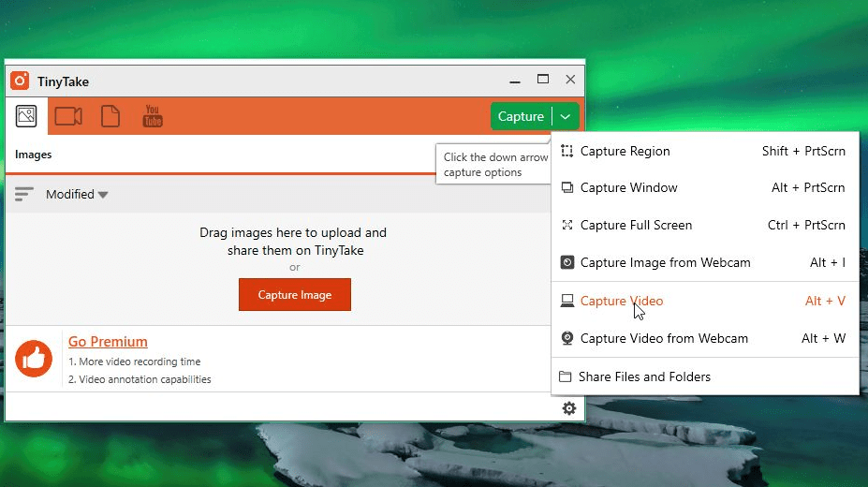Choose Capture Region from menu

coord(625,151)
